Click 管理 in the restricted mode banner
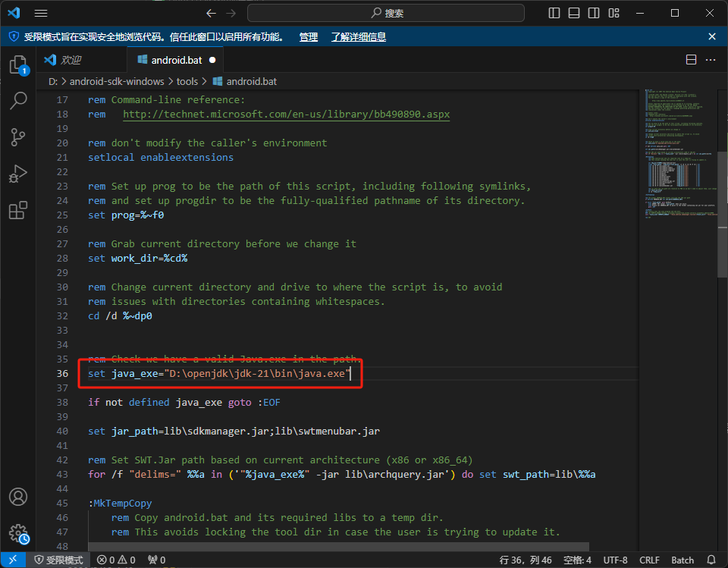Viewport: 728px width, 568px height. (308, 36)
